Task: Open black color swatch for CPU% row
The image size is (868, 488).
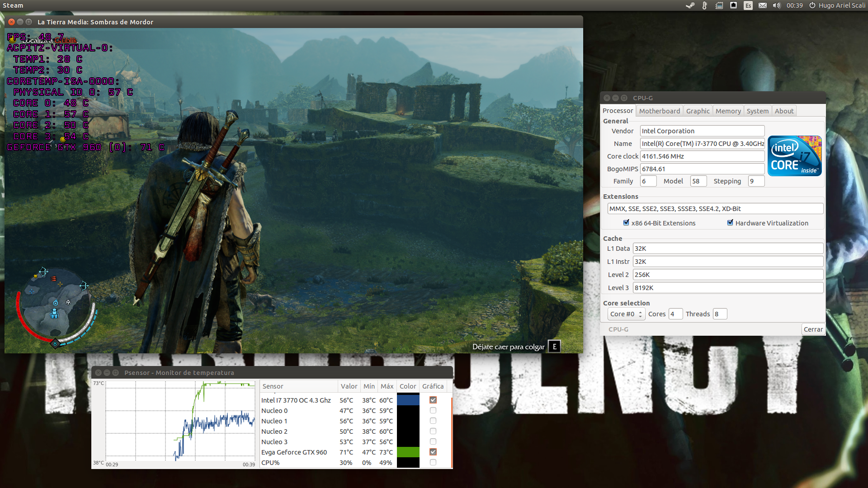Action: pos(408,462)
